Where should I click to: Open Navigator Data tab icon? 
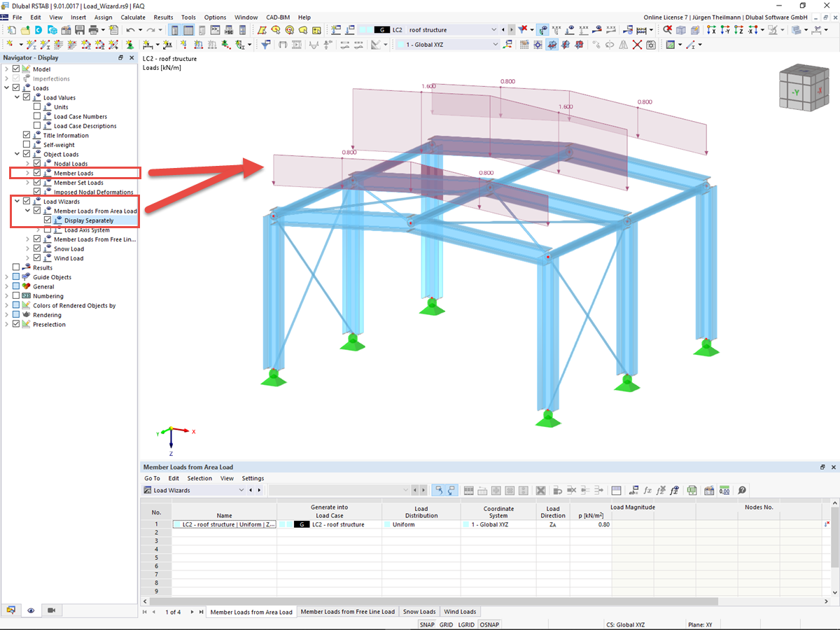tap(10, 610)
